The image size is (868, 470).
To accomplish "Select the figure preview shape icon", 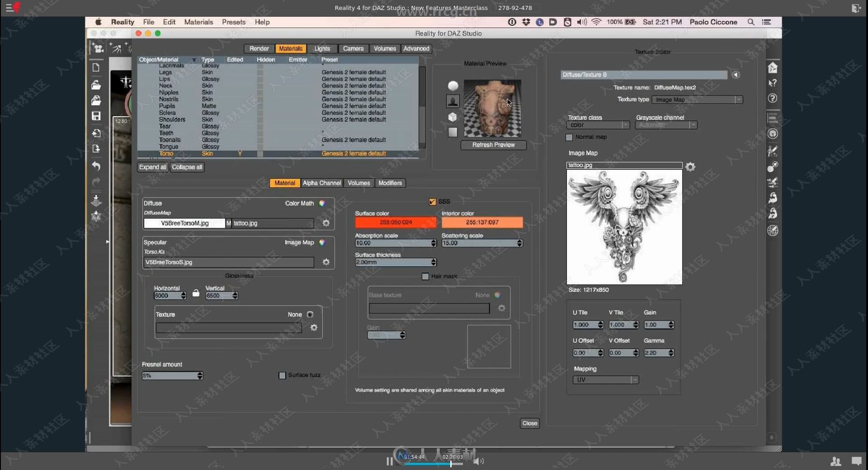I will pyautogui.click(x=453, y=101).
